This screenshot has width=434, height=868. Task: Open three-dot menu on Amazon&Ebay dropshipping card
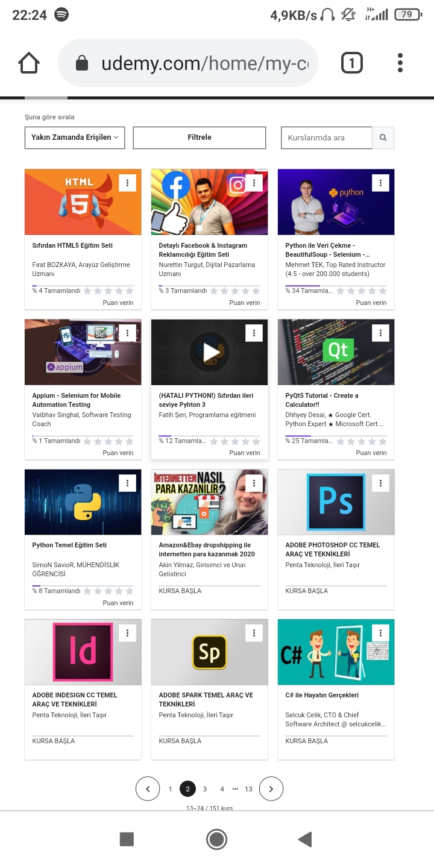pyautogui.click(x=254, y=483)
